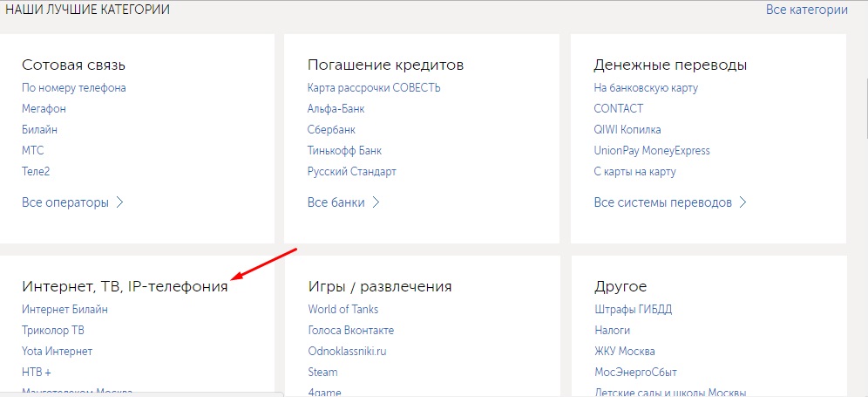Viewport: 868px width, 397px height.
Task: Click "Интернет, ТВ, IP-телефония" category heading
Action: click(125, 286)
